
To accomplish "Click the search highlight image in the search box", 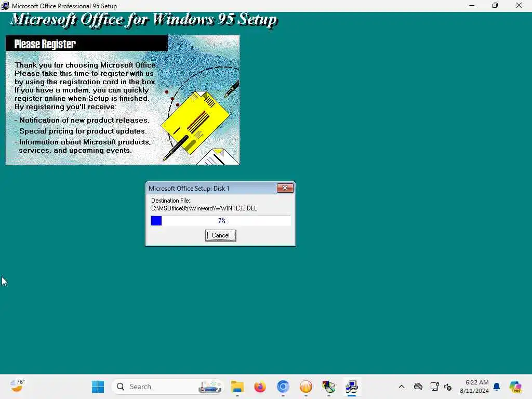I will pyautogui.click(x=210, y=387).
